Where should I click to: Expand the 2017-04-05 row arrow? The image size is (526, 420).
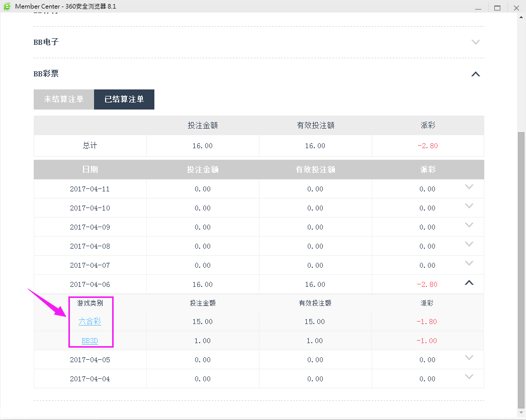[469, 358]
